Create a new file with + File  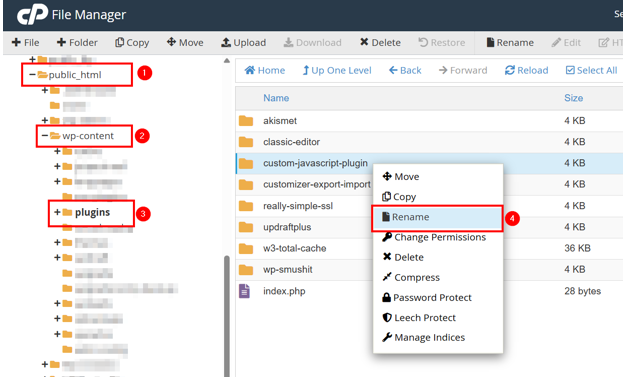point(25,43)
